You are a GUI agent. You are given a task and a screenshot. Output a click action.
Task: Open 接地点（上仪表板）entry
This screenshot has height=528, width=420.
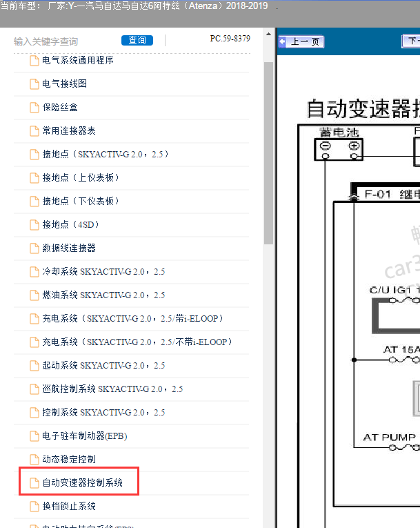pyautogui.click(x=81, y=178)
